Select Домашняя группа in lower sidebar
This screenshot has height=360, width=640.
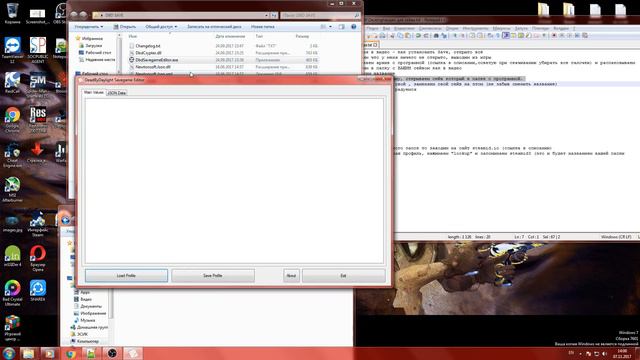[x=89, y=327]
